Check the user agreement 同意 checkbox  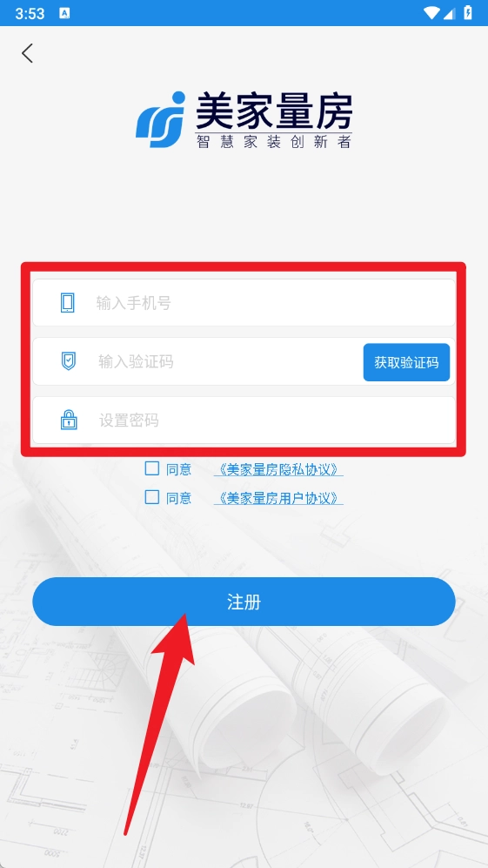151,496
